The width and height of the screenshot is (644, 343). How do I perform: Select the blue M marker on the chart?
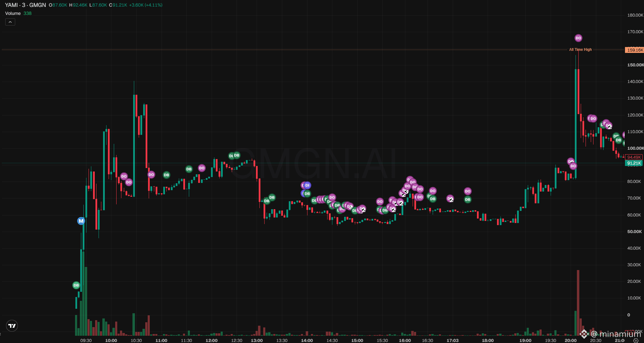(x=81, y=221)
